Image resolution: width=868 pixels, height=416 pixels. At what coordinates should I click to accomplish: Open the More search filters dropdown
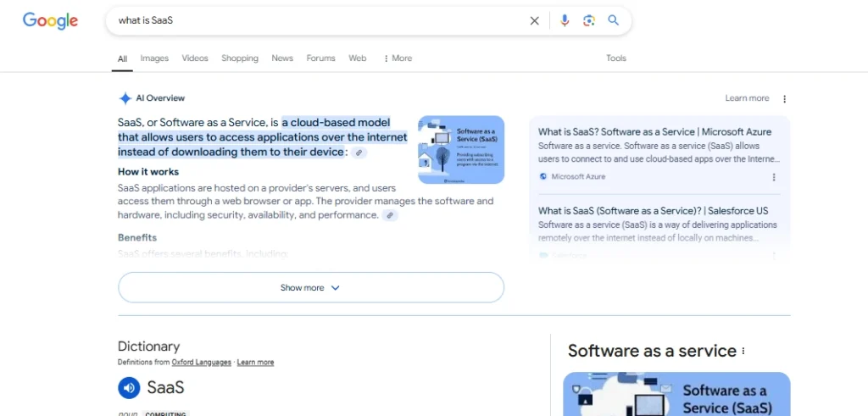point(398,58)
